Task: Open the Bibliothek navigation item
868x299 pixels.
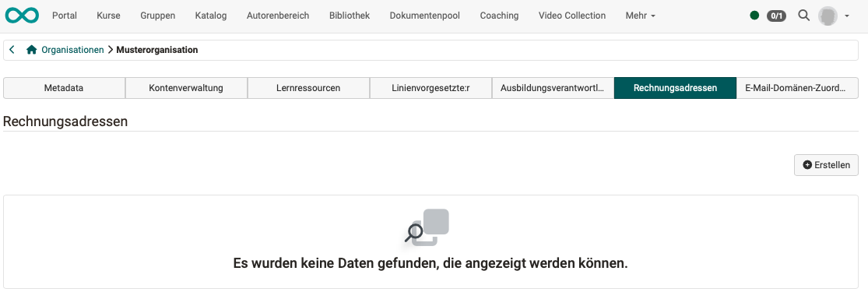Action: point(350,16)
